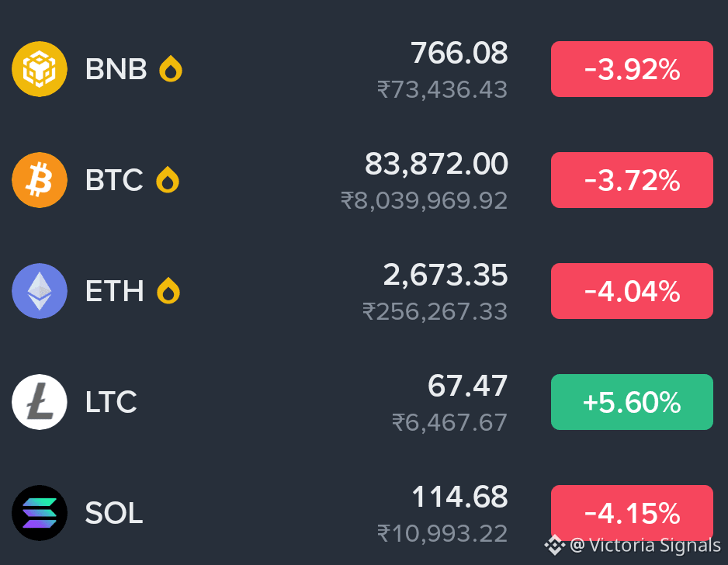Click the flame icon next to BNB

tap(171, 69)
